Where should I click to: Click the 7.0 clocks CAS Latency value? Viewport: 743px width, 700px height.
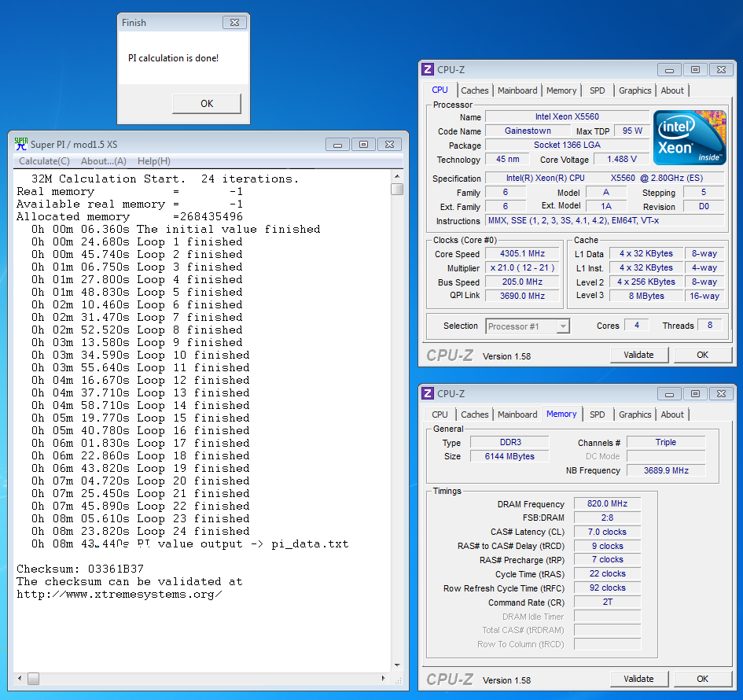(x=607, y=532)
